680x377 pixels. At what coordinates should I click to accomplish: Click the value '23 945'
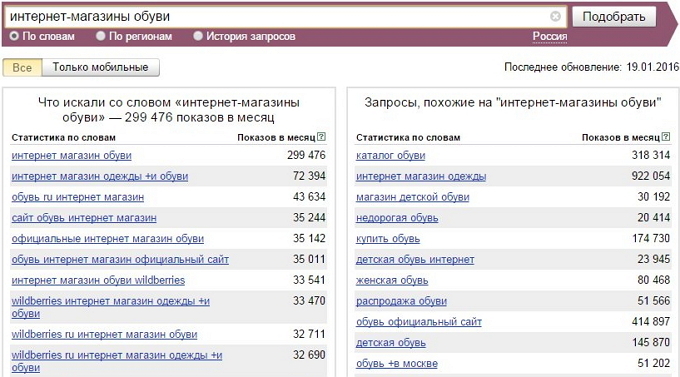(x=654, y=259)
